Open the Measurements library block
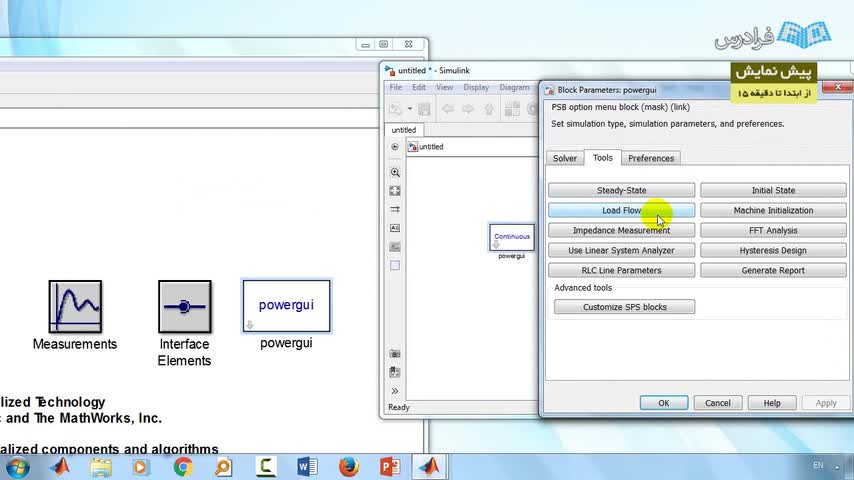The width and height of the screenshot is (854, 480). (x=75, y=306)
